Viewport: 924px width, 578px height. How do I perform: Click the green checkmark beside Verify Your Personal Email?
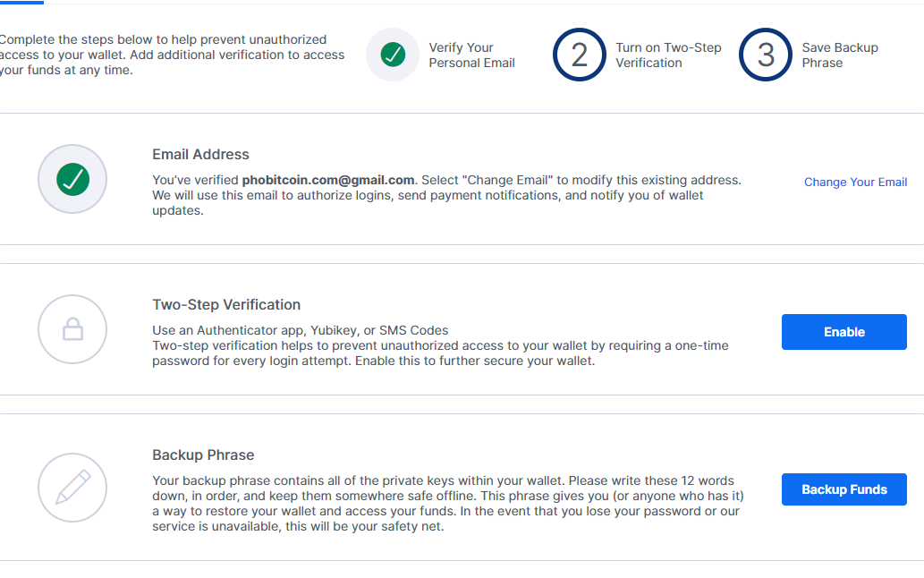(x=393, y=55)
